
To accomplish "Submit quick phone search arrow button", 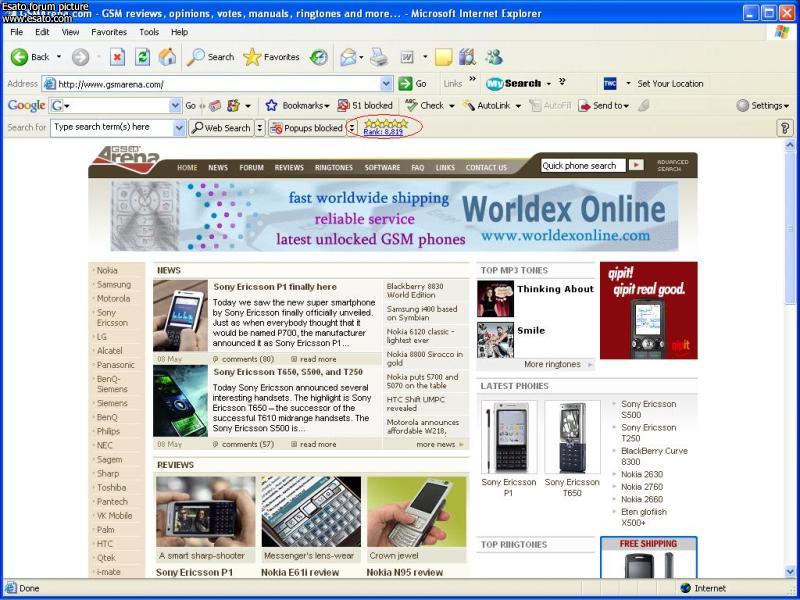I will (636, 165).
